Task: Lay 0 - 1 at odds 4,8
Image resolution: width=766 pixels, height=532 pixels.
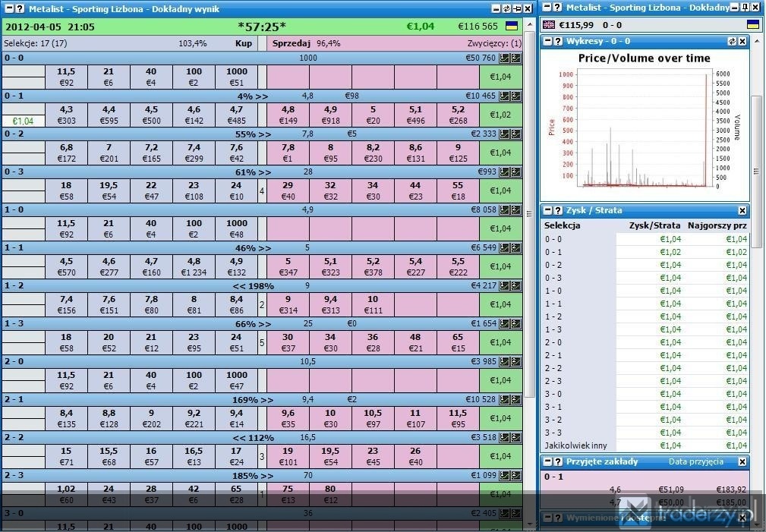Action: (288, 115)
